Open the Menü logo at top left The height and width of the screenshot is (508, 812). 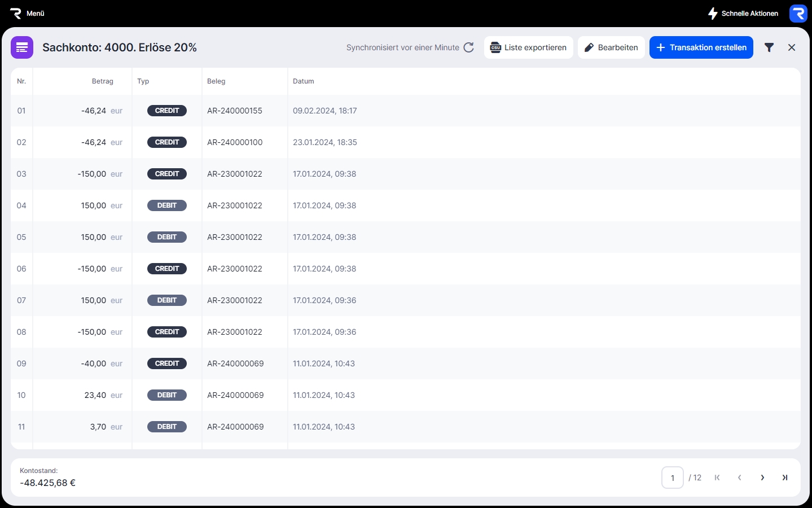click(x=27, y=13)
